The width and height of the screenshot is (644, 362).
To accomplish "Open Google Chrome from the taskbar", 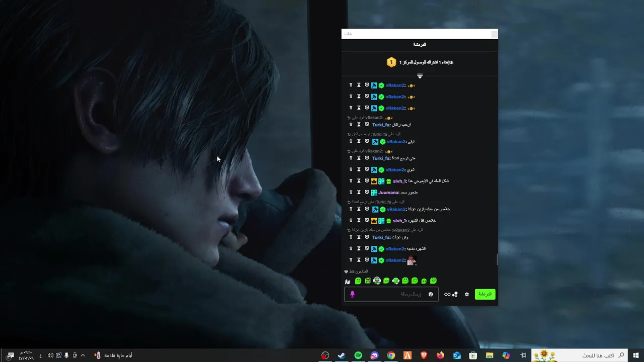I will 391,355.
